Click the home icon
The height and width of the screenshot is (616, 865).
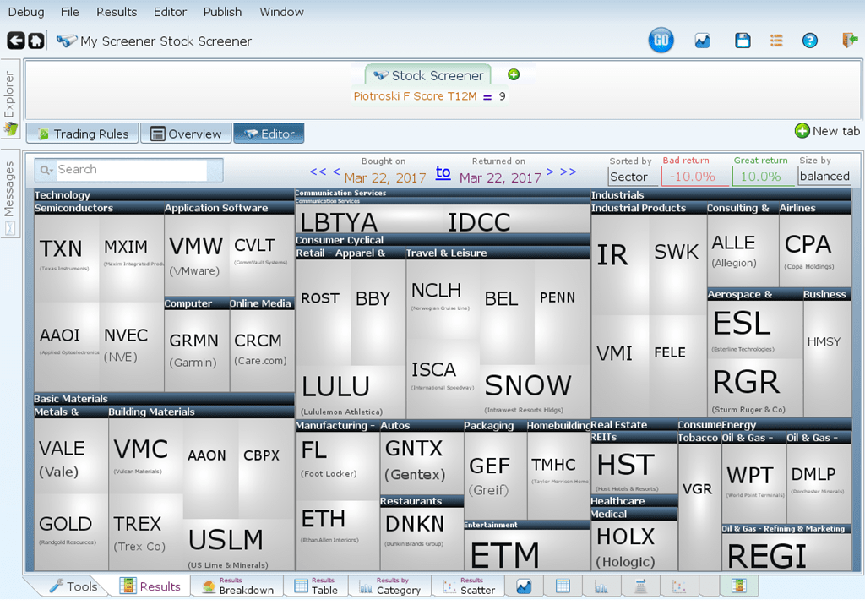[x=36, y=41]
